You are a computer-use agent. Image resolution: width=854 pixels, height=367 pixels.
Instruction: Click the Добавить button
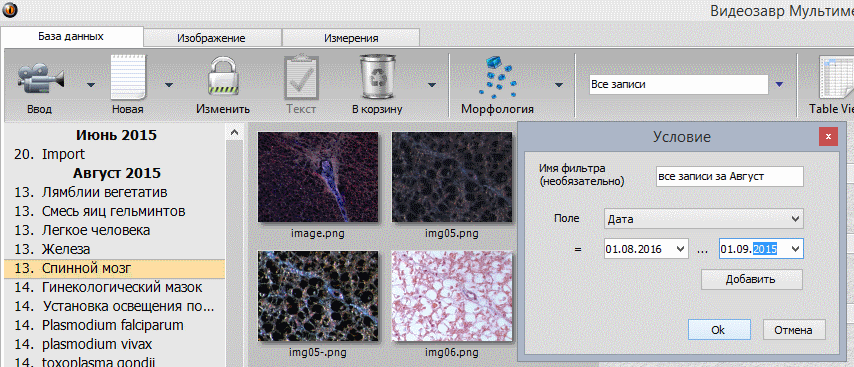(x=751, y=280)
